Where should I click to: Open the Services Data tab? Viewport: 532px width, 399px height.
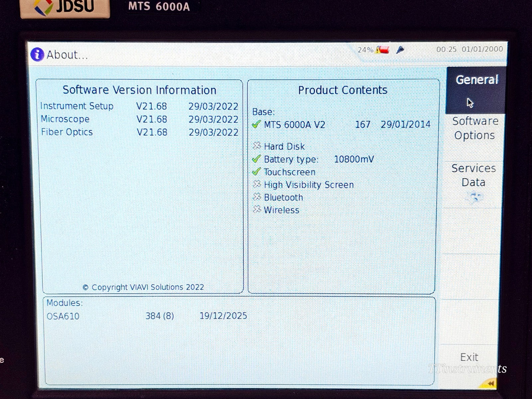click(473, 175)
